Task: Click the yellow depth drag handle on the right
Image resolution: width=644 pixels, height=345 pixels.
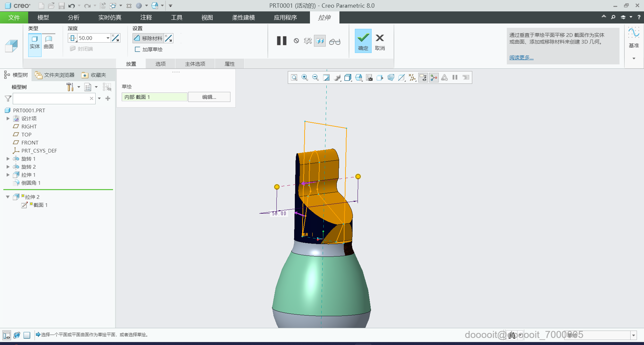Action: coord(358,177)
